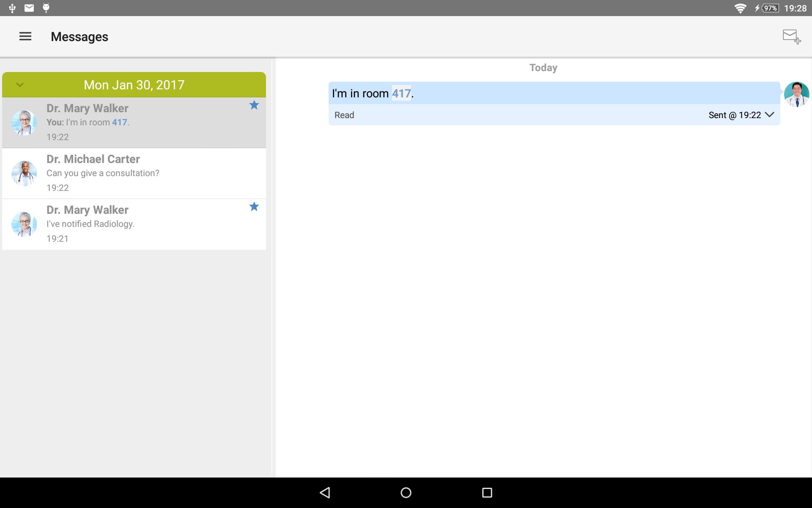Open Dr. Michael Carter's consultation message

(134, 174)
